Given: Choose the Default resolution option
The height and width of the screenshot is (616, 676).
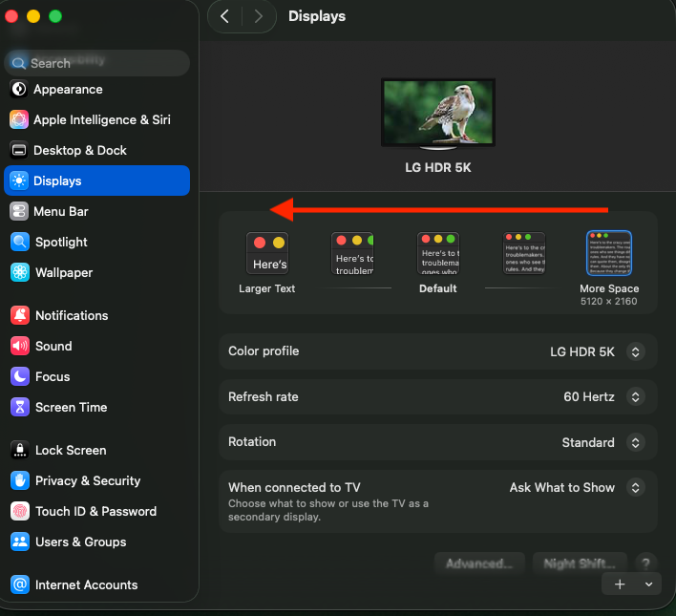Looking at the screenshot, I should click(x=438, y=255).
